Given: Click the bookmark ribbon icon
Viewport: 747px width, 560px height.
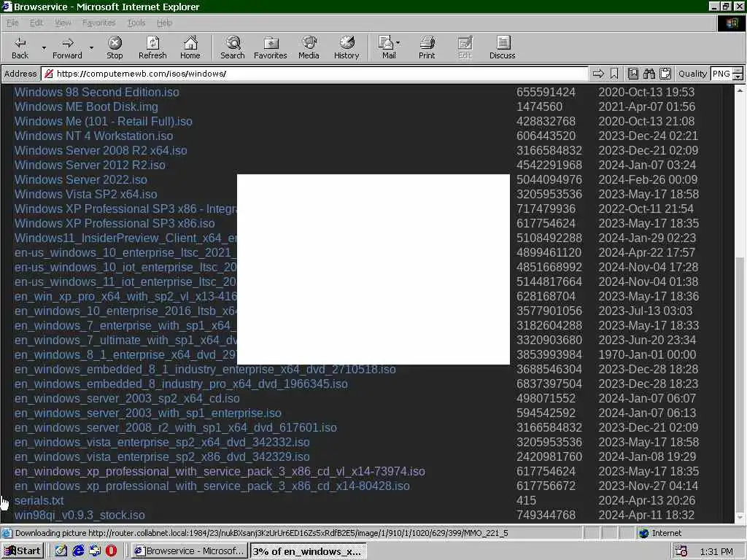Looking at the screenshot, I should pos(614,74).
